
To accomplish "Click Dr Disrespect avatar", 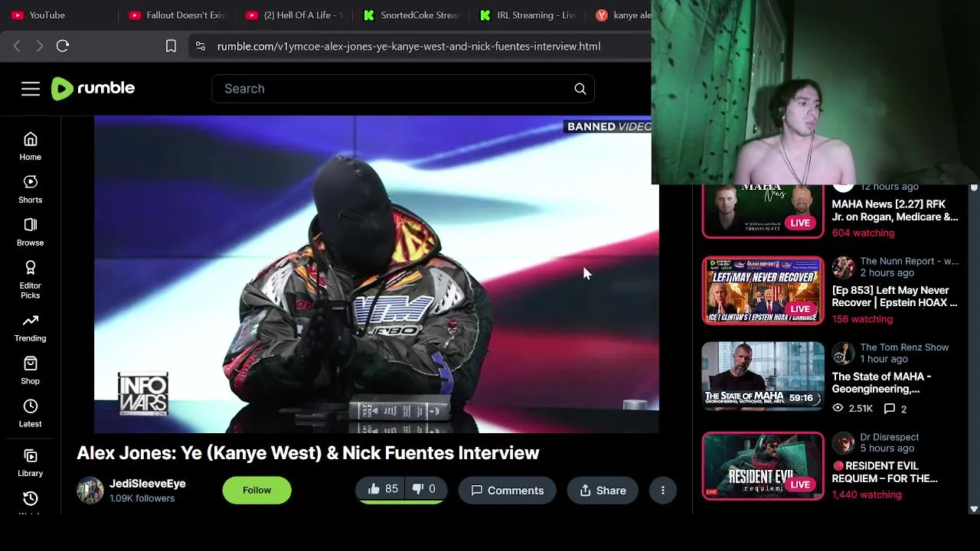I will pos(843,442).
